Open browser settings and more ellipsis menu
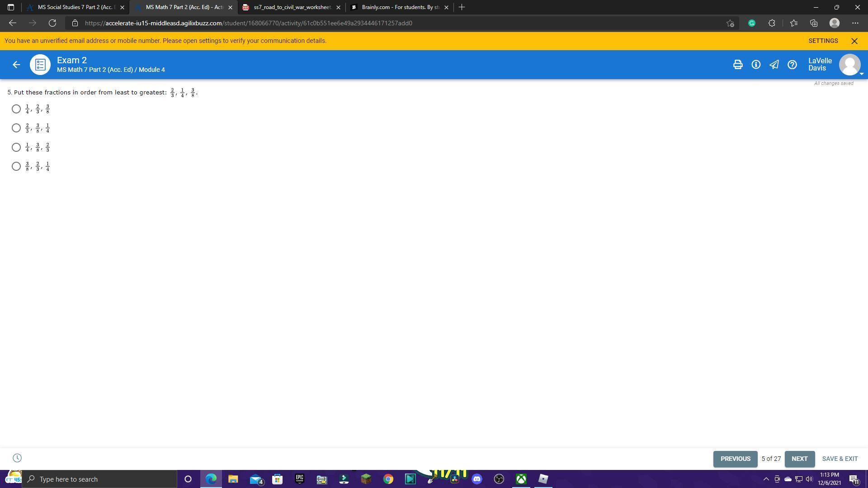The height and width of the screenshot is (488, 868). click(855, 23)
